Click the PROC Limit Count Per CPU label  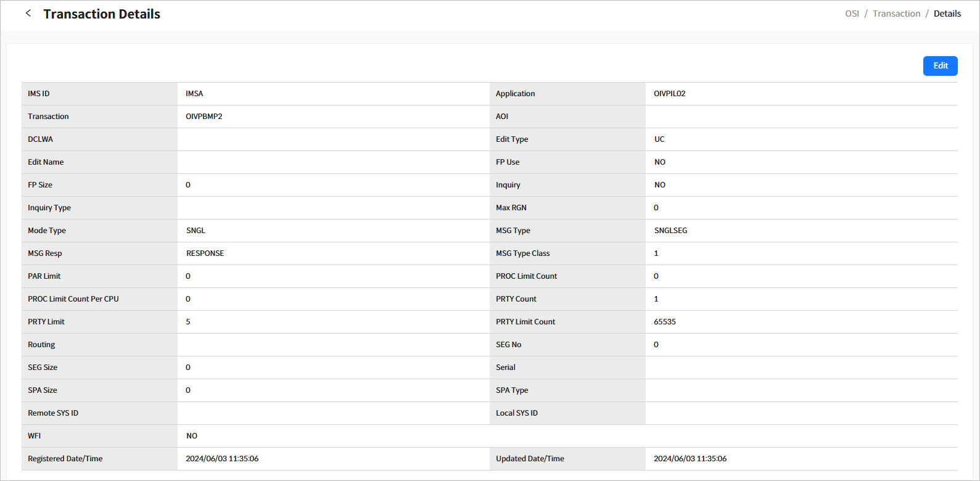coord(73,299)
